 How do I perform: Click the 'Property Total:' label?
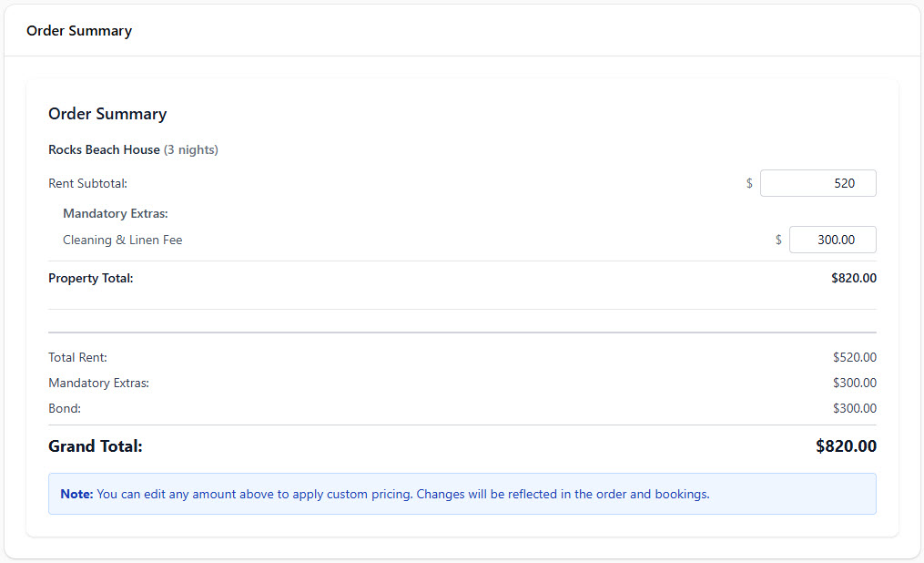coord(91,278)
